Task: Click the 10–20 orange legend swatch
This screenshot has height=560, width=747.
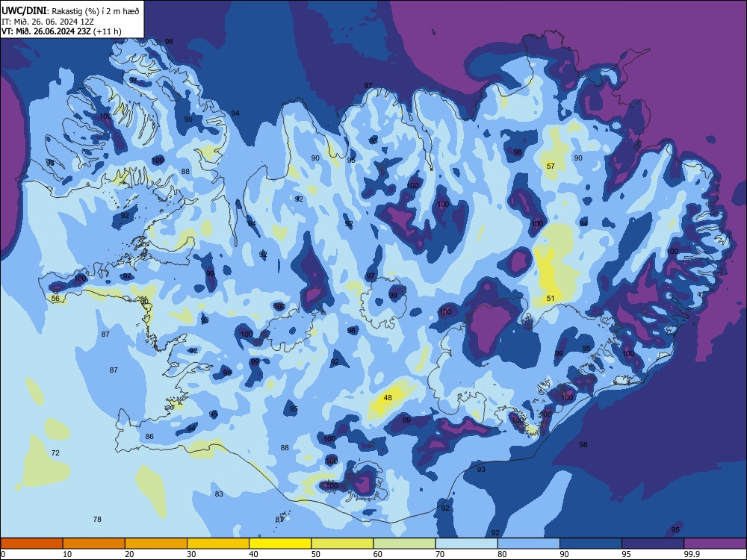Action: (94, 544)
